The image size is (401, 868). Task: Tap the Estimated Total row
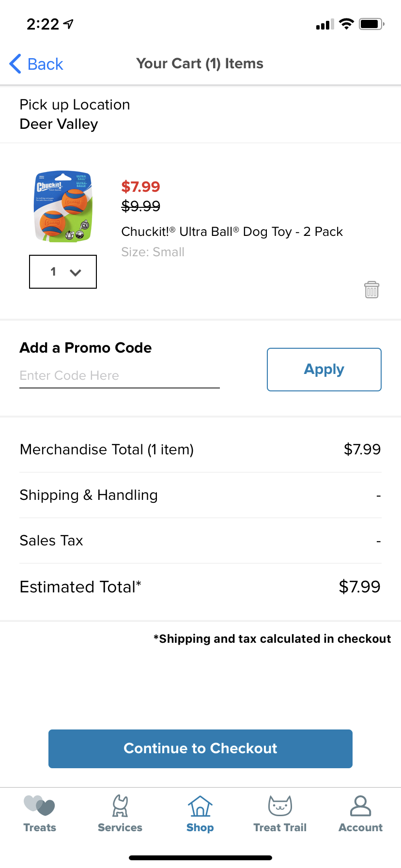coord(200,587)
